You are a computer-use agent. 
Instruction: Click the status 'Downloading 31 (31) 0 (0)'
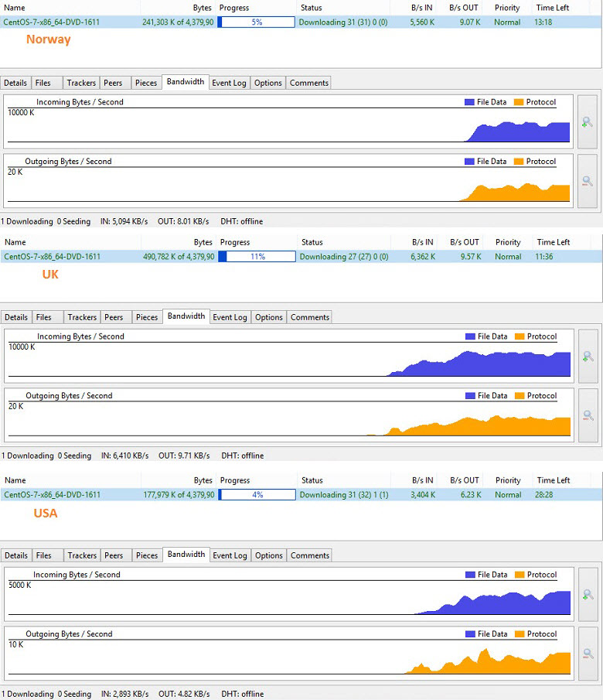coord(342,22)
